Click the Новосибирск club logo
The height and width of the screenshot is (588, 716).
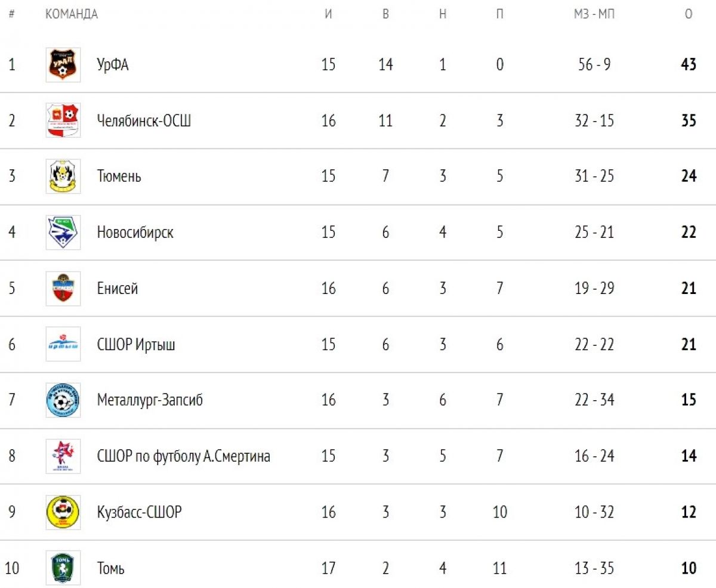pos(63,232)
